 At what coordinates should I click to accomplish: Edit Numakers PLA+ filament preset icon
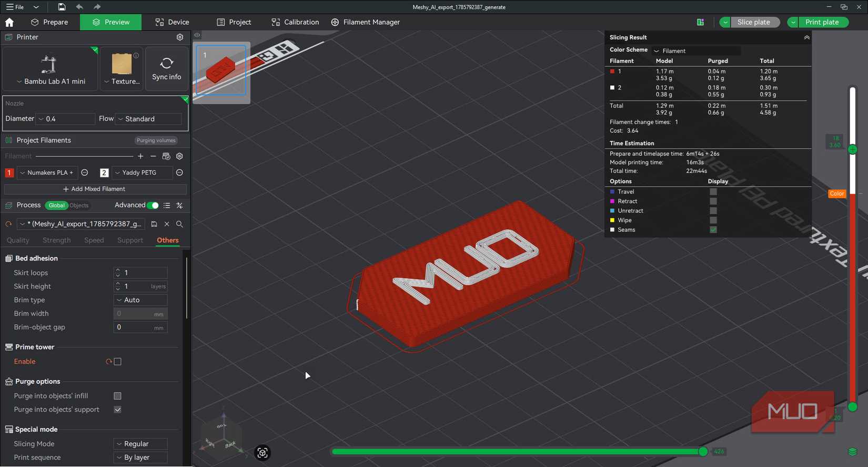85,173
